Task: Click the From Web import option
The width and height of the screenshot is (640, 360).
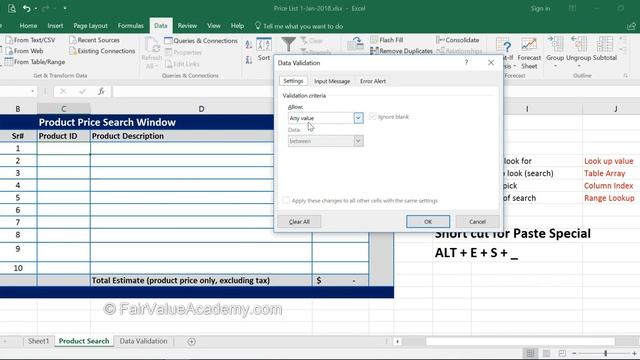Action: (24, 51)
